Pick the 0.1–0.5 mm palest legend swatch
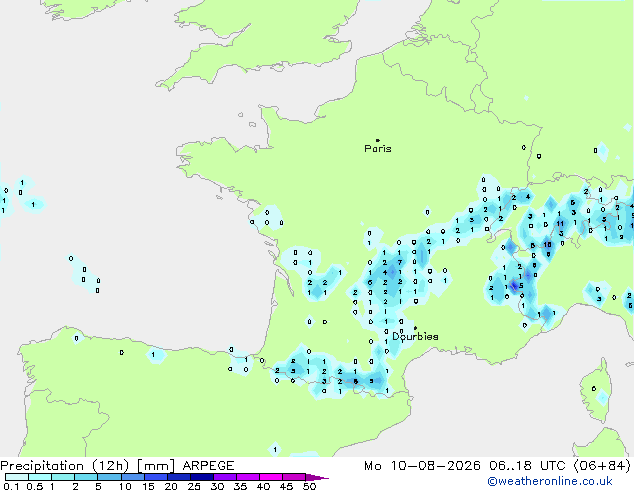Screen dimensions: 634x490 click(x=17, y=477)
